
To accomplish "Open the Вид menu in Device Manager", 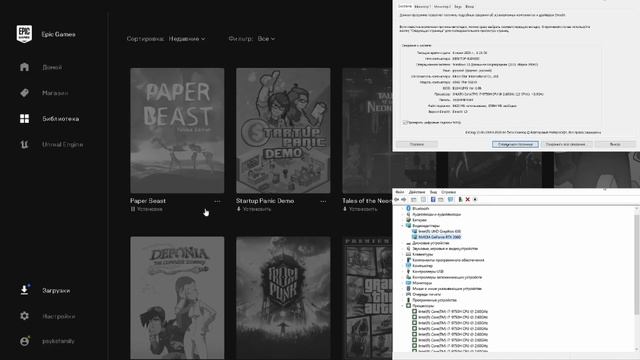I will (433, 192).
